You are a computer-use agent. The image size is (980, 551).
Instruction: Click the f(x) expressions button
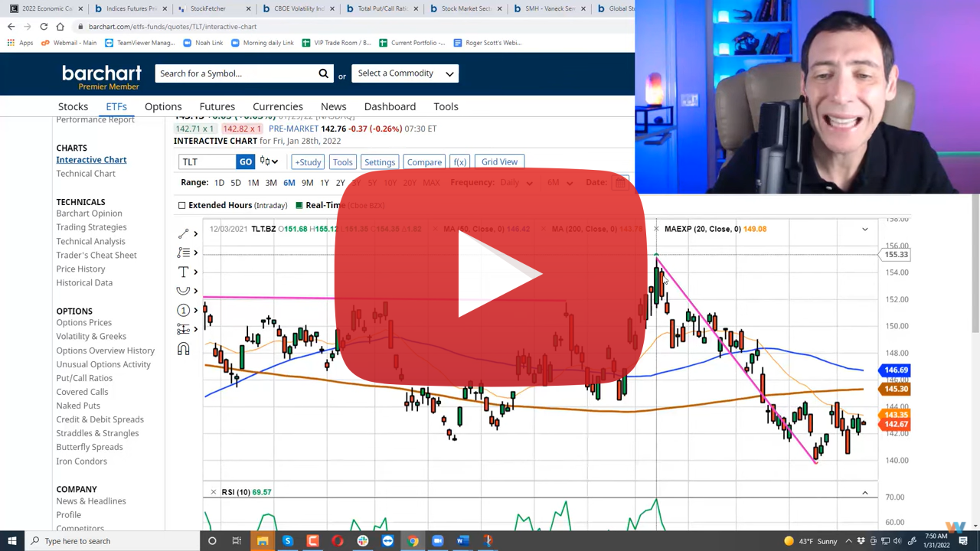click(x=459, y=161)
